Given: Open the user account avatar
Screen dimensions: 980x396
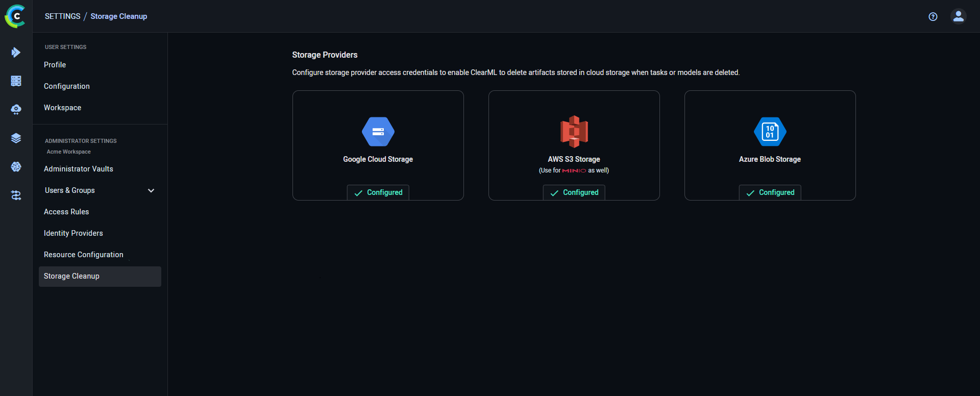Looking at the screenshot, I should pos(958,16).
